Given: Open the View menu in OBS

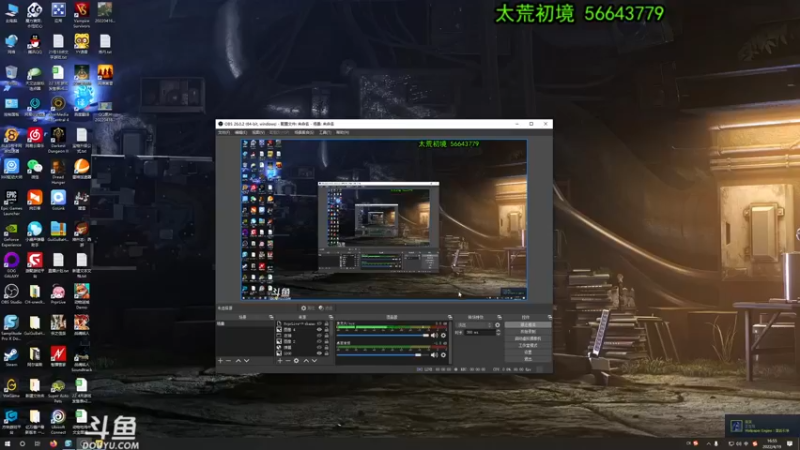Looking at the screenshot, I should 258,132.
